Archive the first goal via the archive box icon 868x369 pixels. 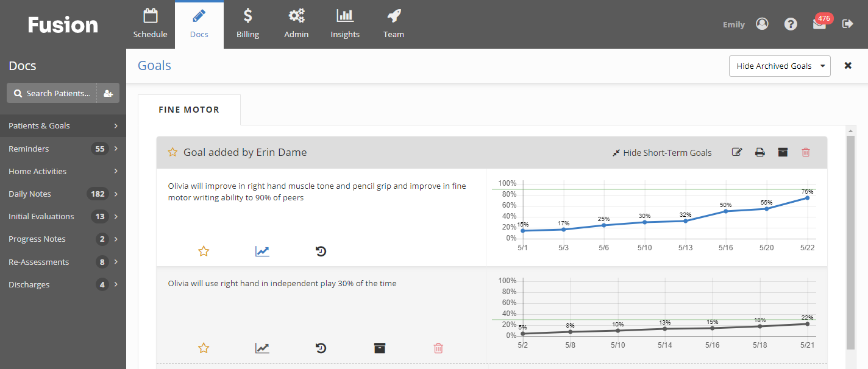pyautogui.click(x=783, y=152)
